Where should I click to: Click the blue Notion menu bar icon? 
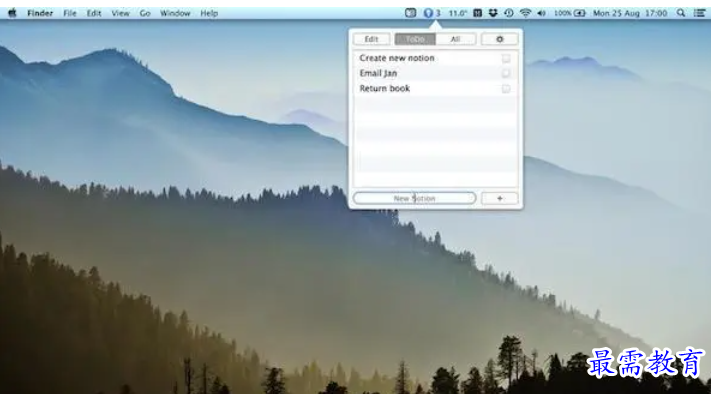428,13
